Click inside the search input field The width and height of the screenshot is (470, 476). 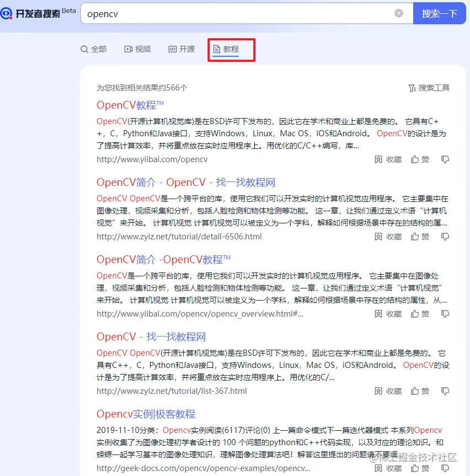point(221,13)
